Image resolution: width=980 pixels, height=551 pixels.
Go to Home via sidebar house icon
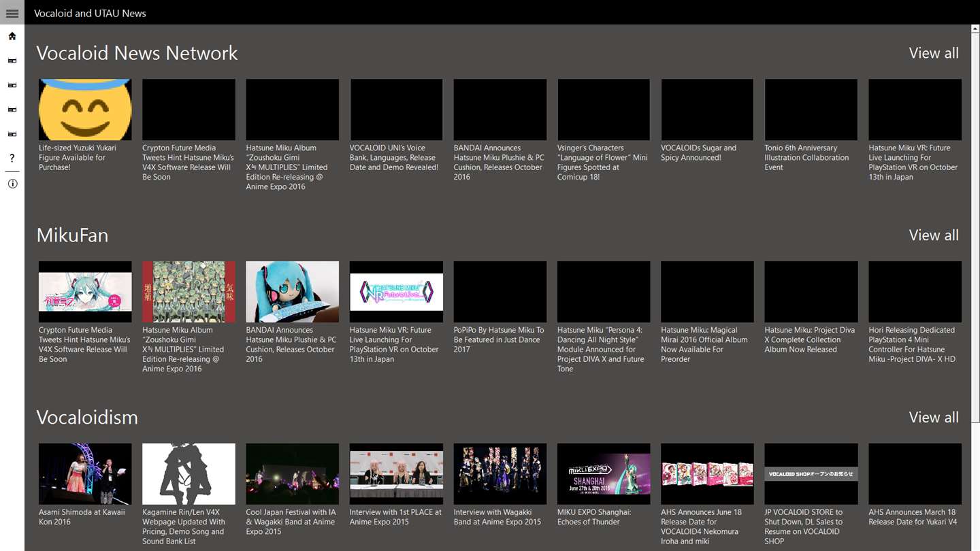click(12, 36)
